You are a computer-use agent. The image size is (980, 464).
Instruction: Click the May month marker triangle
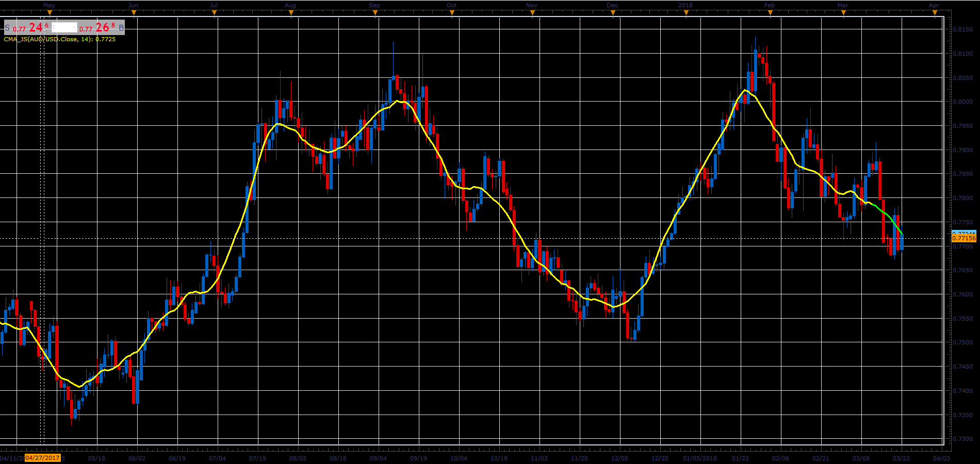coord(50,13)
